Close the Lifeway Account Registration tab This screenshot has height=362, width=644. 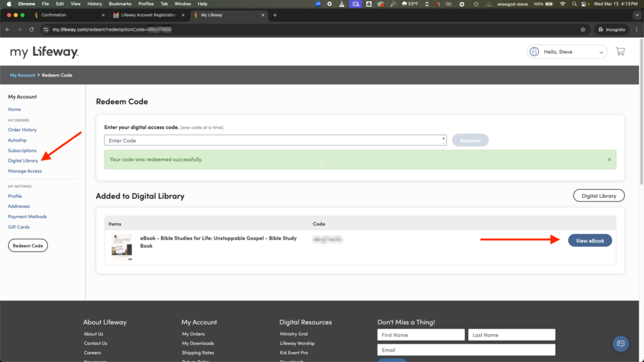pyautogui.click(x=183, y=15)
